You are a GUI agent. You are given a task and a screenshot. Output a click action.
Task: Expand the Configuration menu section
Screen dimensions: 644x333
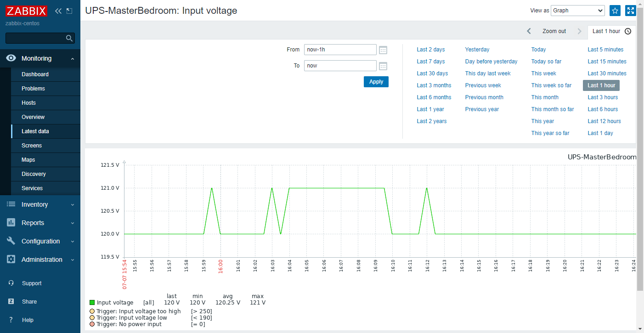pyautogui.click(x=40, y=241)
